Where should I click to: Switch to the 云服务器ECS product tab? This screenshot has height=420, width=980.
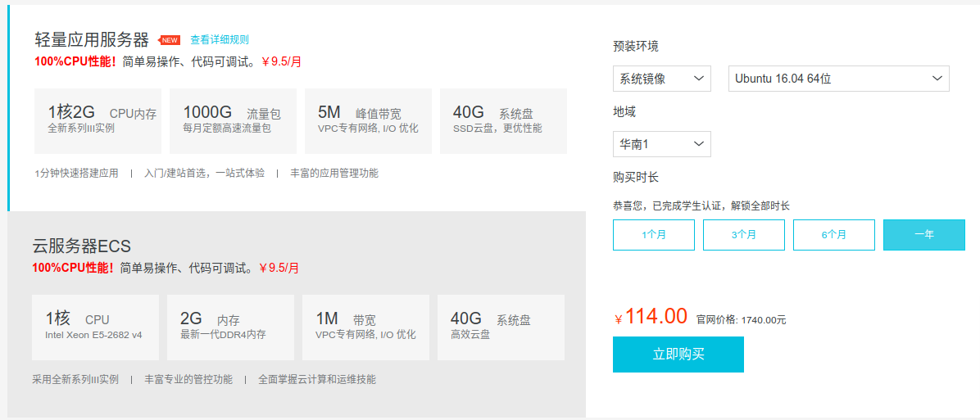[x=297, y=314]
